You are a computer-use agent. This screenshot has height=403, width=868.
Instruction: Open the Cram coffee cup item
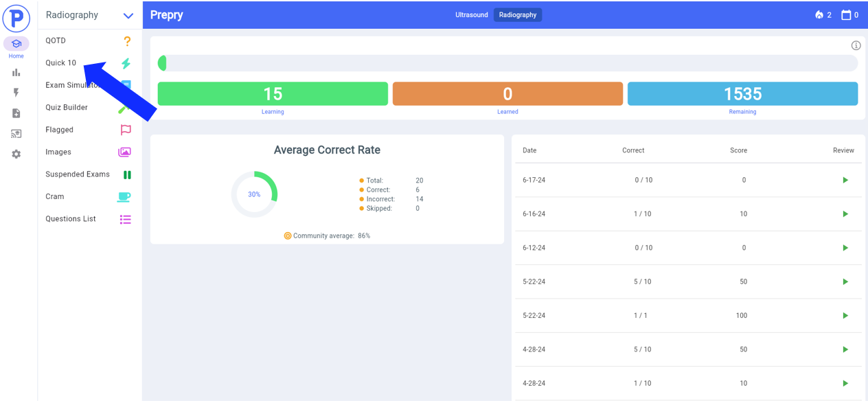(89, 197)
